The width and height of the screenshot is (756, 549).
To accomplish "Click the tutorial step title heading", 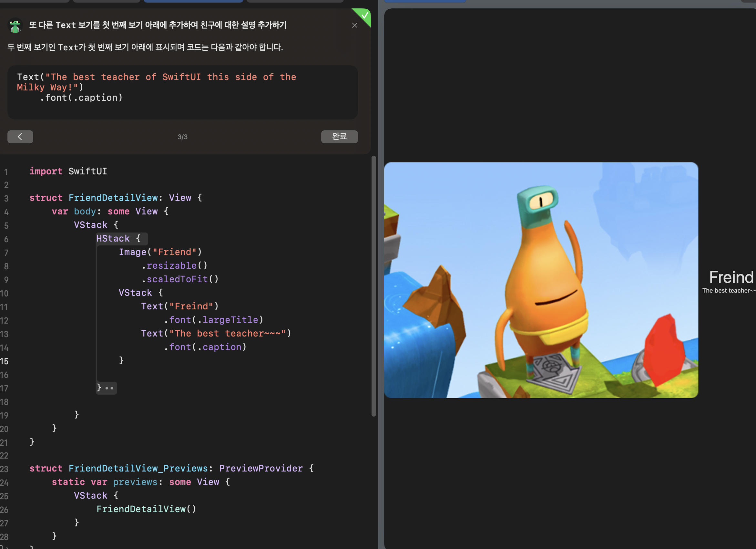I will [158, 25].
